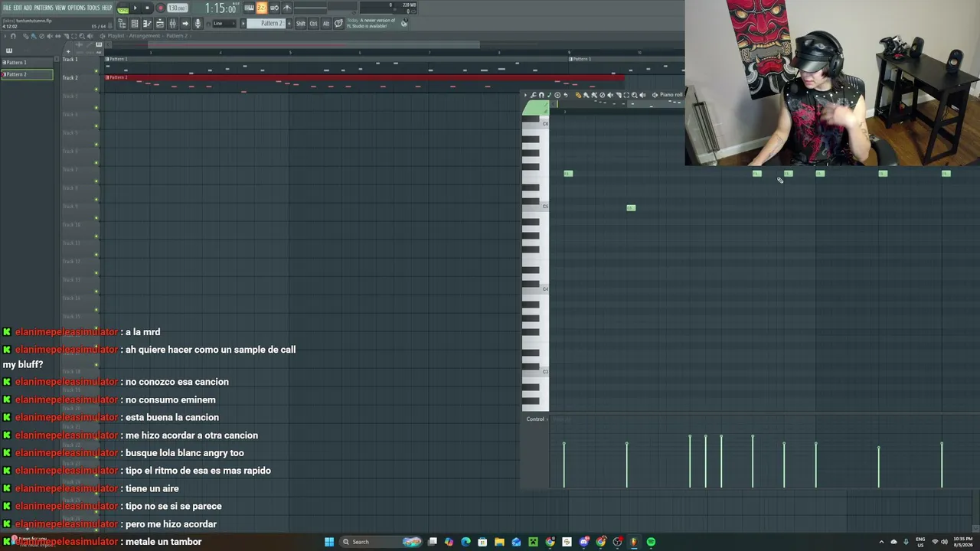This screenshot has height=551, width=980.
Task: Toggle the Shift key button
Action: pos(301,24)
